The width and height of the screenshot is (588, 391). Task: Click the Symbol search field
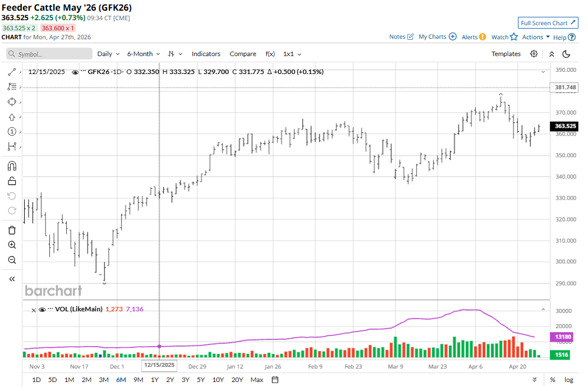coord(49,54)
